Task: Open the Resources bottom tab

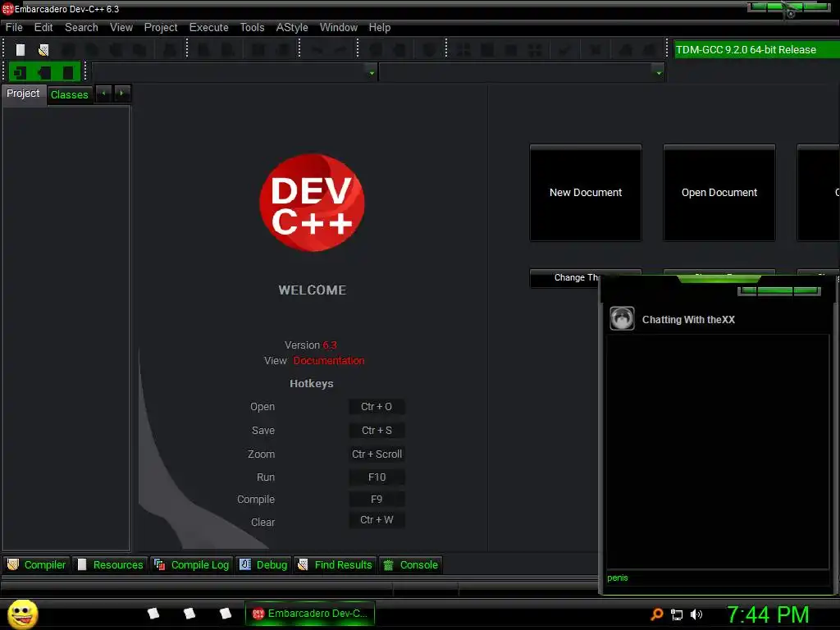Action: (111, 564)
